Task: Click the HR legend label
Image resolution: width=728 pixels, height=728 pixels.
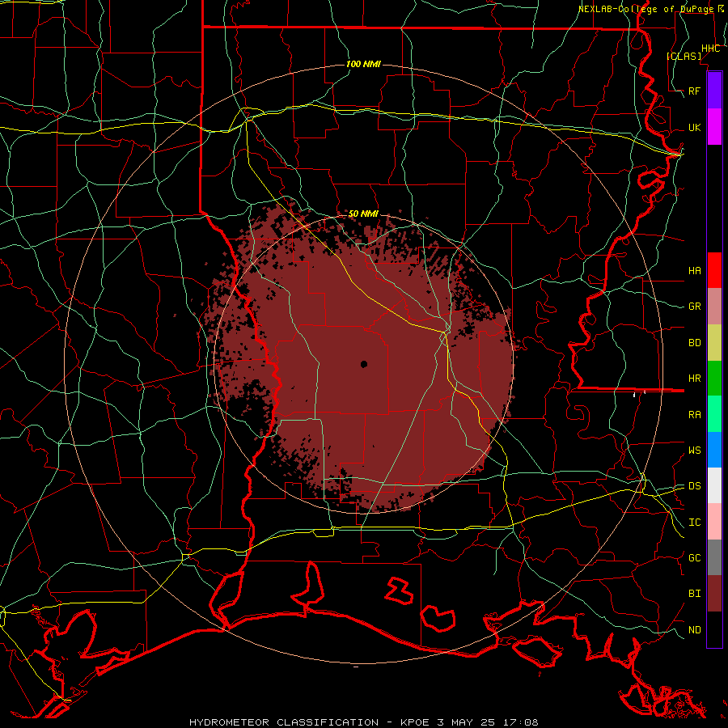Action: point(694,379)
